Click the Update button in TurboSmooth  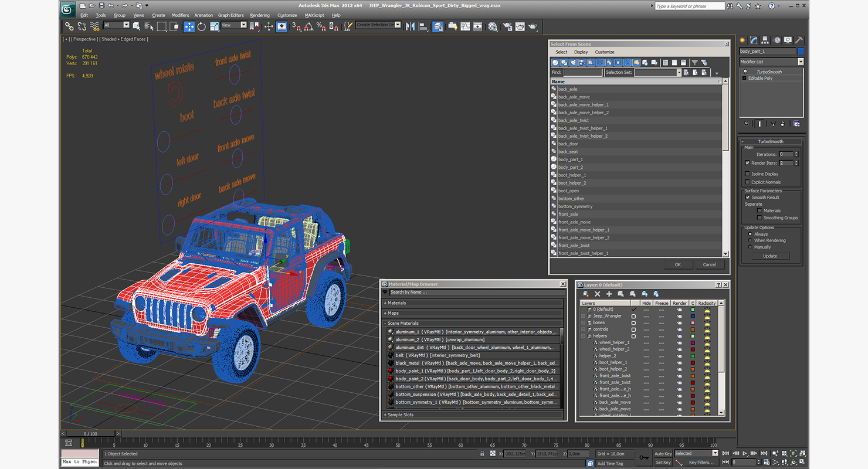770,256
